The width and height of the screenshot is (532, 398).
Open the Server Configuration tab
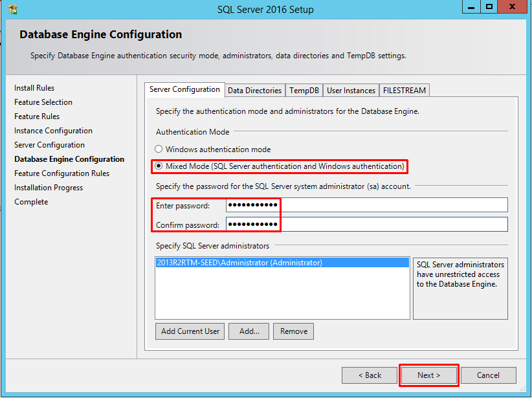[x=184, y=89]
